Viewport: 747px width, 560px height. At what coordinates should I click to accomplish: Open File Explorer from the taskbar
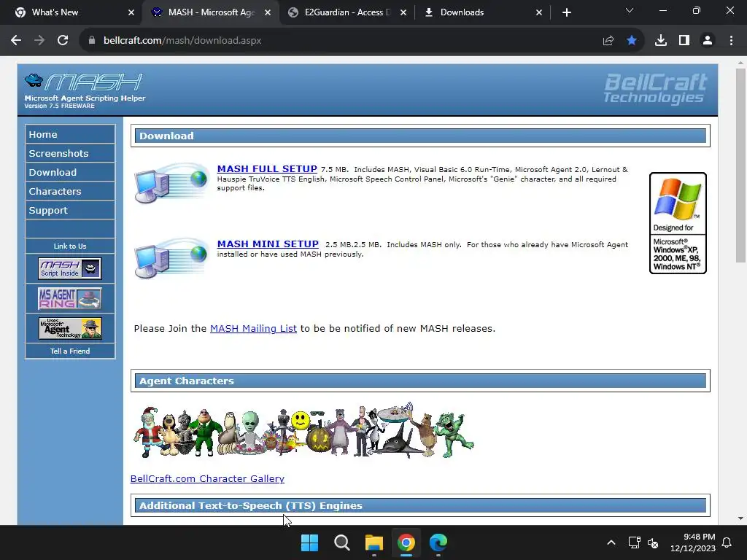374,542
